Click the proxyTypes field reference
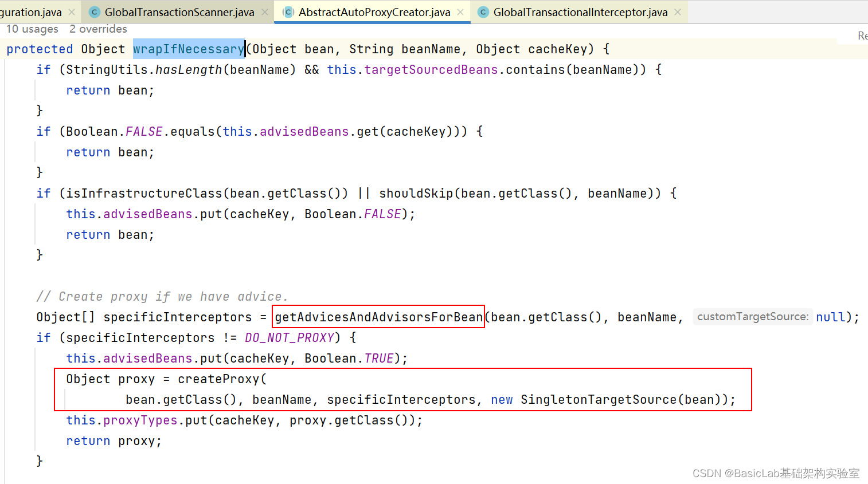The height and width of the screenshot is (484, 868). tap(140, 420)
